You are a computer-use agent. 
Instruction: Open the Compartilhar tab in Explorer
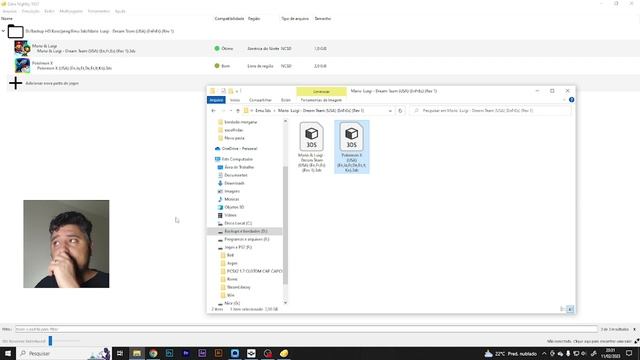click(260, 100)
